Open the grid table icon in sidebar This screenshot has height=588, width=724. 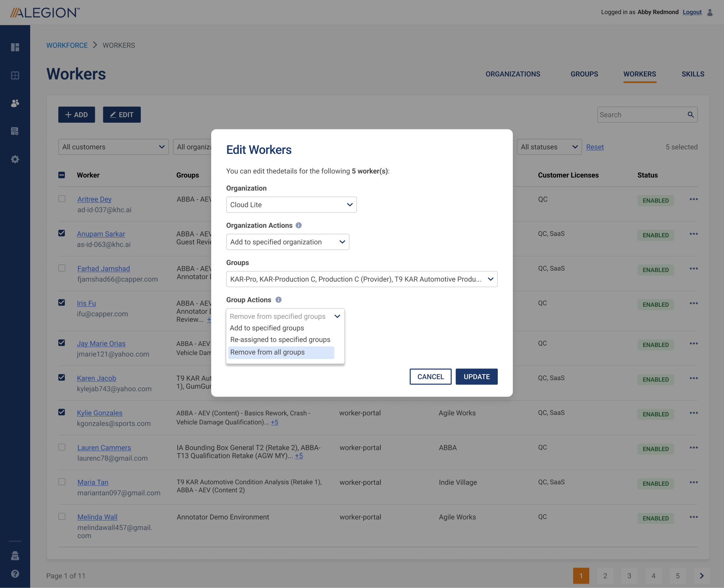click(x=15, y=75)
